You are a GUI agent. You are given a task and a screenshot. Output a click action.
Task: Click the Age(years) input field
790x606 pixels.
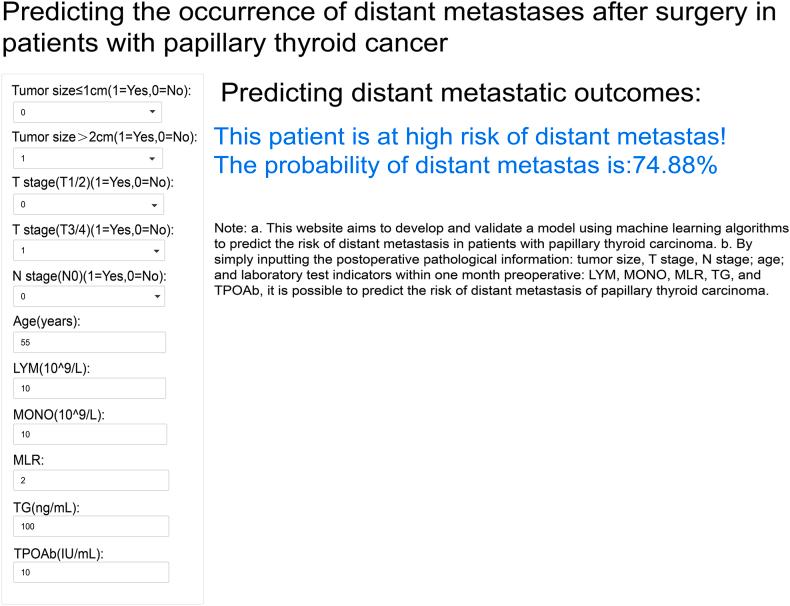click(x=89, y=342)
